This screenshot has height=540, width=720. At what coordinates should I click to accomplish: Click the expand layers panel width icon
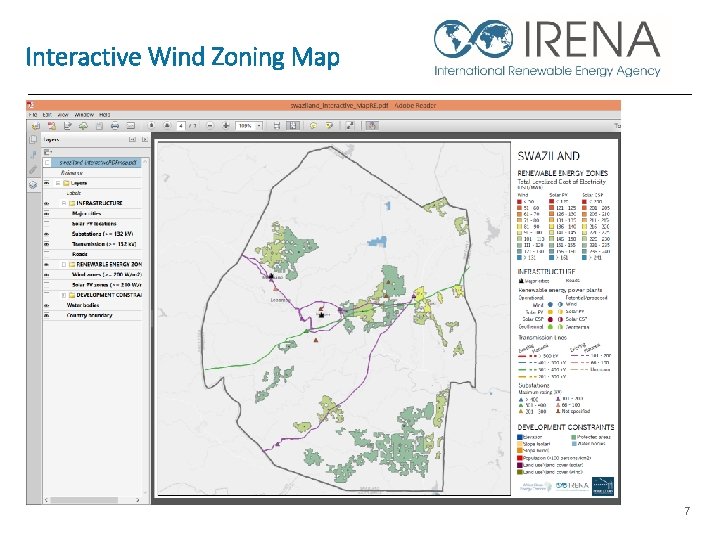132,140
